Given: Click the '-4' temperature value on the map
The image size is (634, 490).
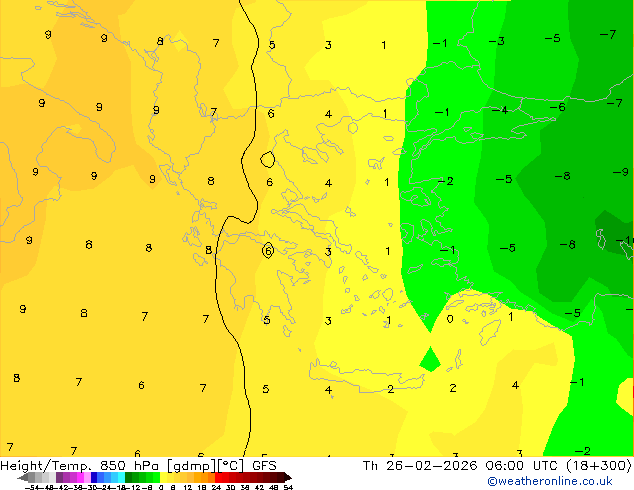Looking at the screenshot, I should [500, 110].
